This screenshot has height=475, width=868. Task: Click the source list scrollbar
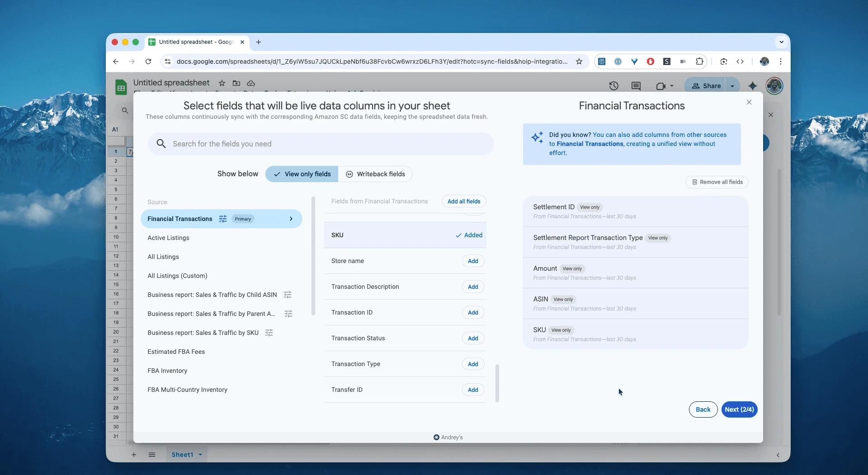313,256
